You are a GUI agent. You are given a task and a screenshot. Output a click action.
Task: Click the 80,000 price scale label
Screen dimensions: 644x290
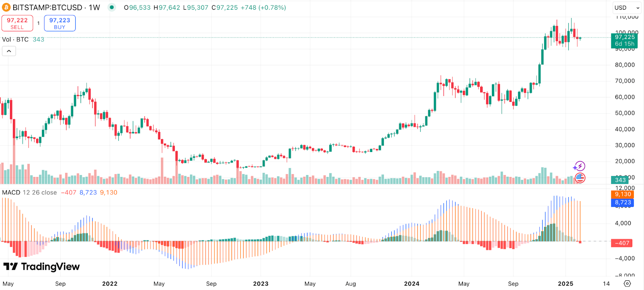click(625, 65)
